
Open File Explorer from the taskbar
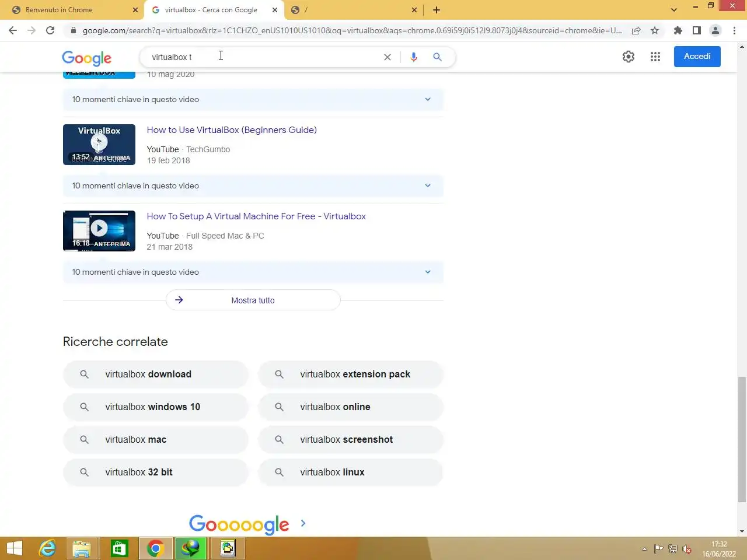[82, 548]
